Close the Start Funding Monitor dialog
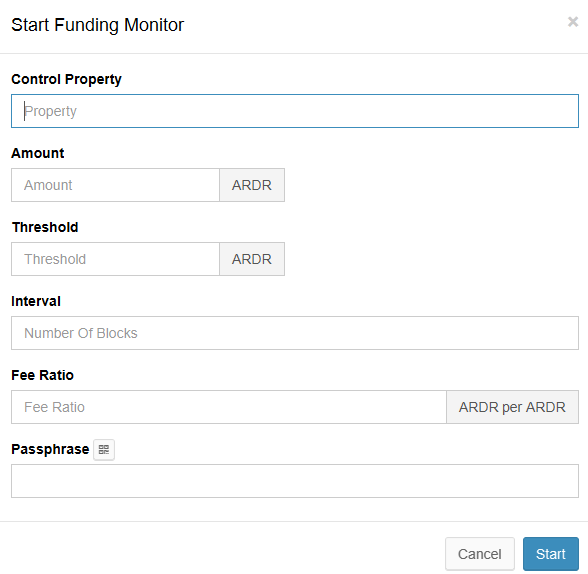The height and width of the screenshot is (574, 588). [x=573, y=22]
